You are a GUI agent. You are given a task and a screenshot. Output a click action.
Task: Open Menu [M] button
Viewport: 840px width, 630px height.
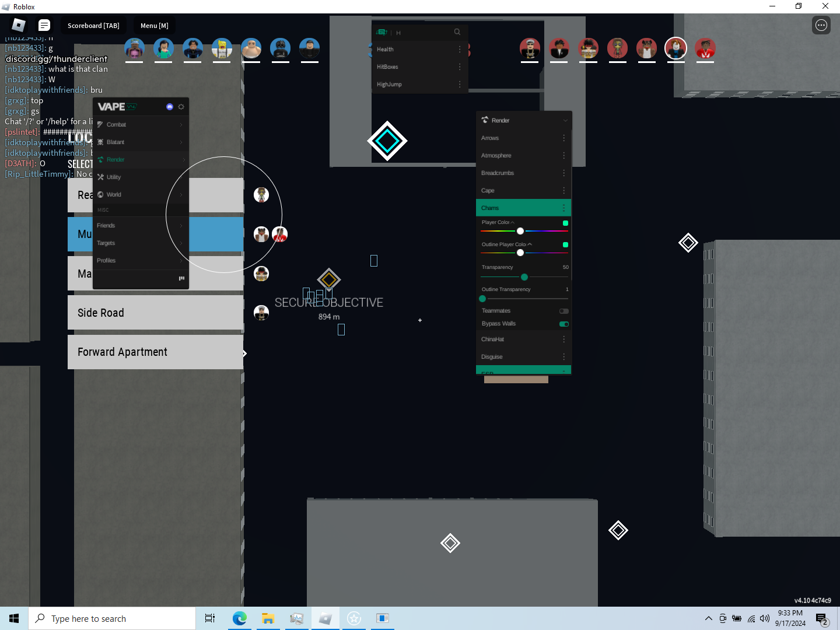coord(155,26)
